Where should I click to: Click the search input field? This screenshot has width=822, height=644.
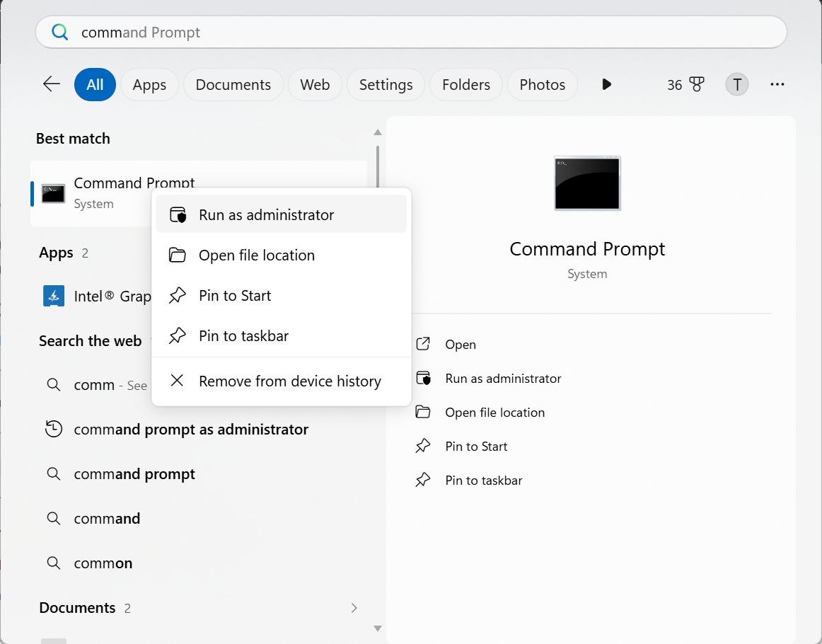[x=411, y=32]
